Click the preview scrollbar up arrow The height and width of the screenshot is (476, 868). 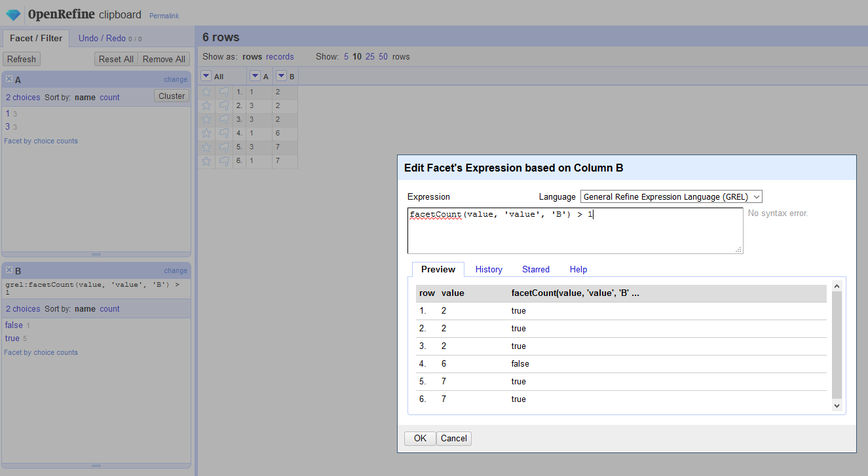coord(837,285)
